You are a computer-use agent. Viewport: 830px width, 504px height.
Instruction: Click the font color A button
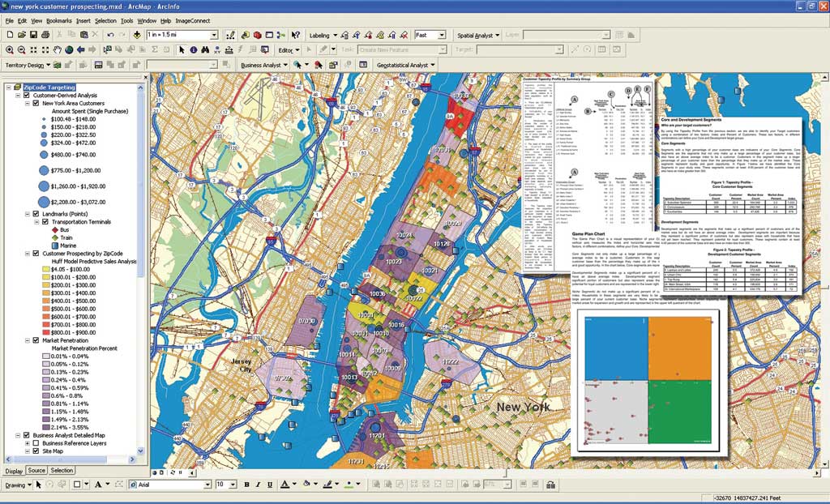point(285,485)
